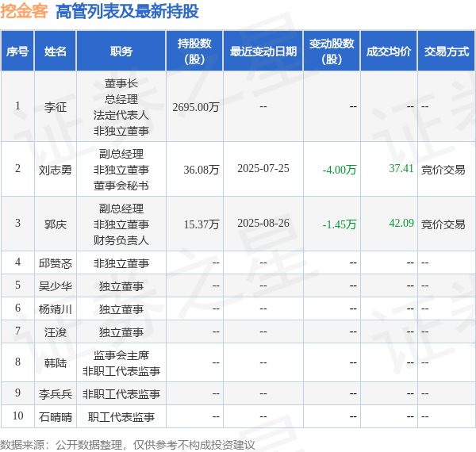This screenshot has height=452, width=476.
Task: Click the date 2025-07-25
Action: (x=263, y=168)
